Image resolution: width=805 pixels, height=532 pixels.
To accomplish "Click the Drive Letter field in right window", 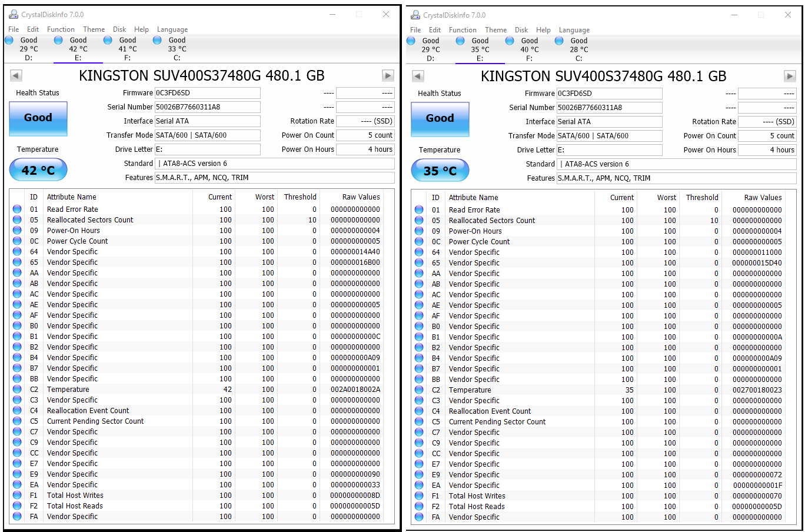I will coord(609,150).
